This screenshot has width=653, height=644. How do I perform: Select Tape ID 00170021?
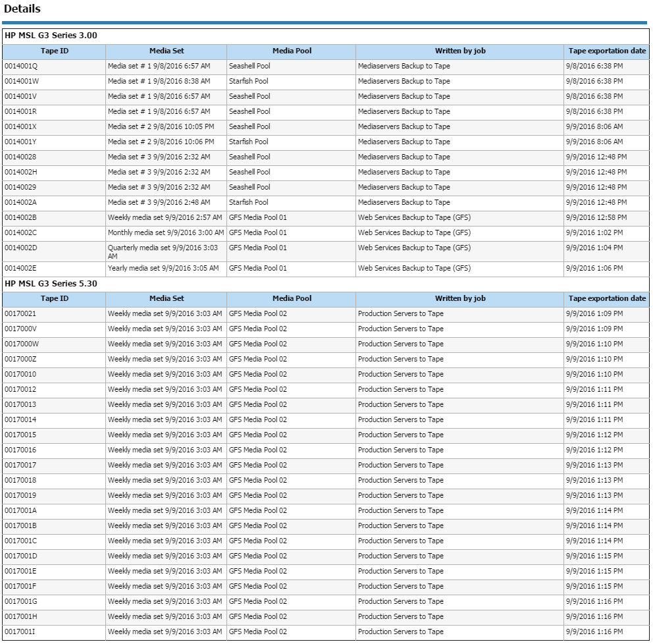(54, 313)
